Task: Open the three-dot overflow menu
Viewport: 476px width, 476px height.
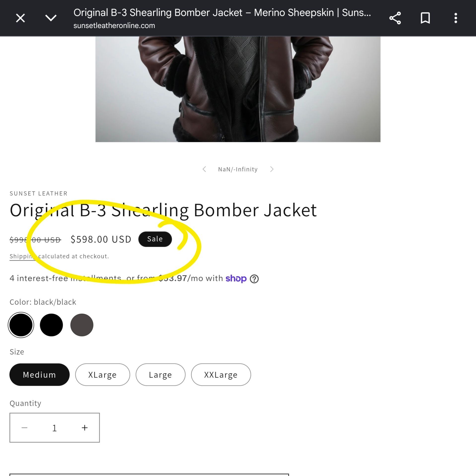Action: pos(456,18)
